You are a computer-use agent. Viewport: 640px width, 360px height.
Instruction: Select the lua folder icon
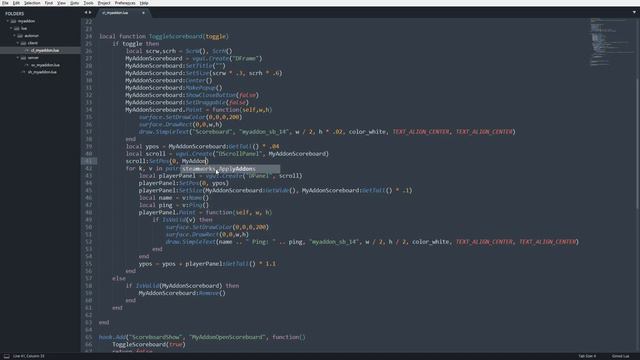coord(17,29)
